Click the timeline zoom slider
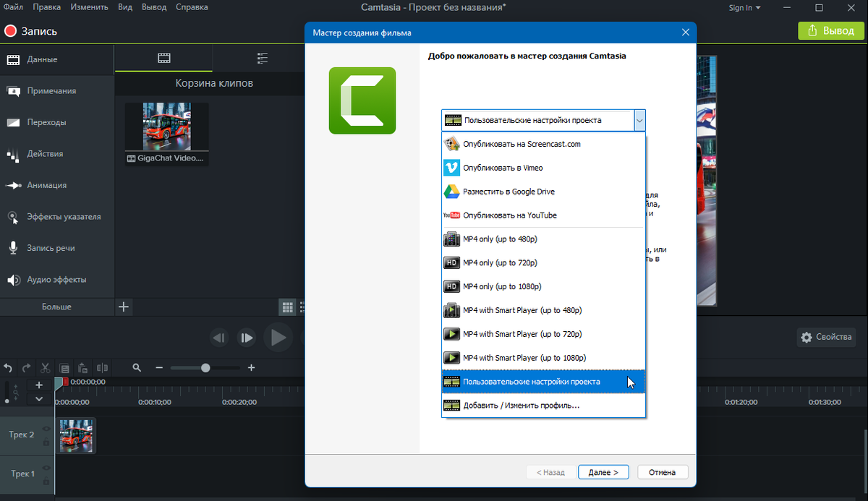 (205, 368)
